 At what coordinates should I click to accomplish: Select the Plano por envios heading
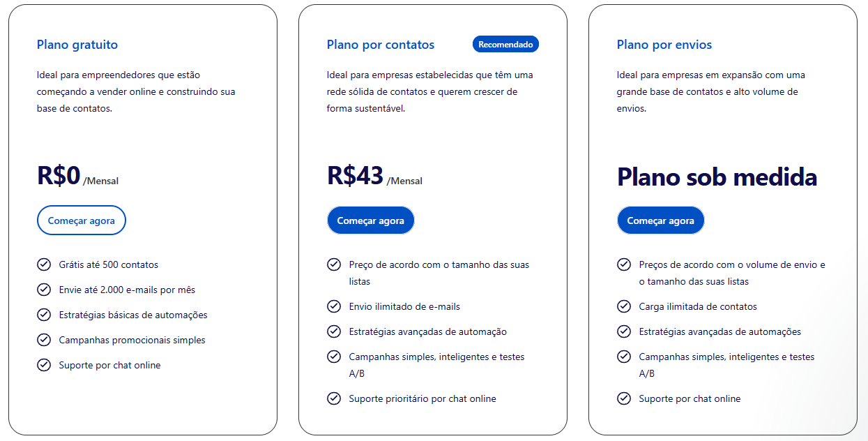pos(664,45)
